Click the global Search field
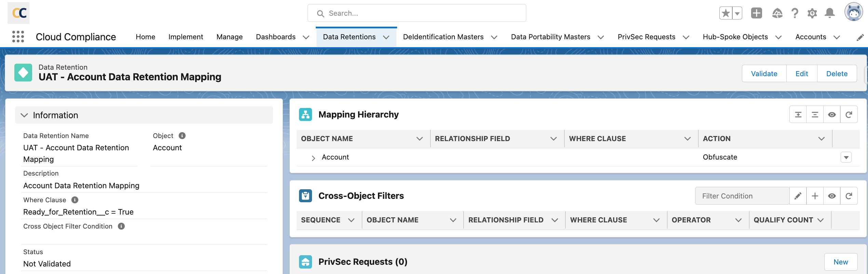The width and height of the screenshot is (868, 274). (417, 13)
